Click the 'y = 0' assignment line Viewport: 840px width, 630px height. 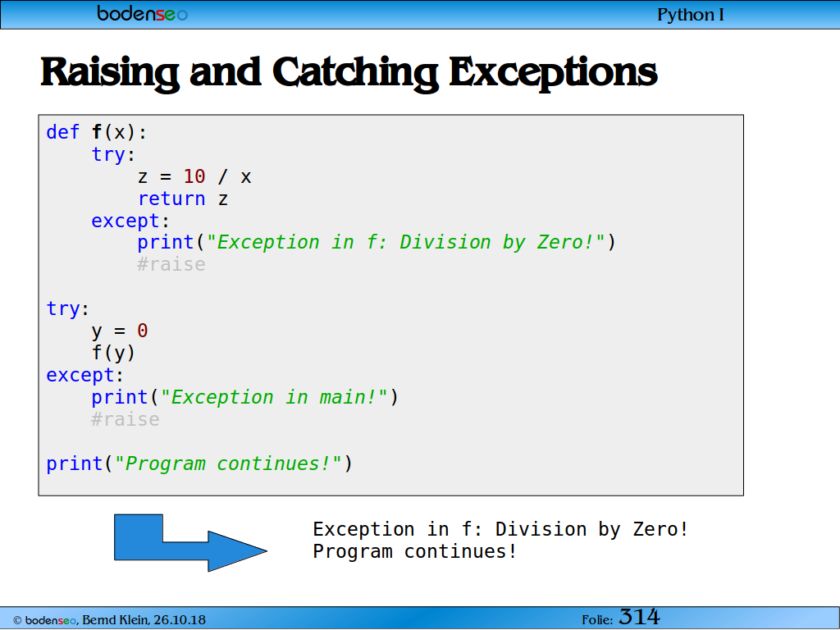click(x=120, y=331)
